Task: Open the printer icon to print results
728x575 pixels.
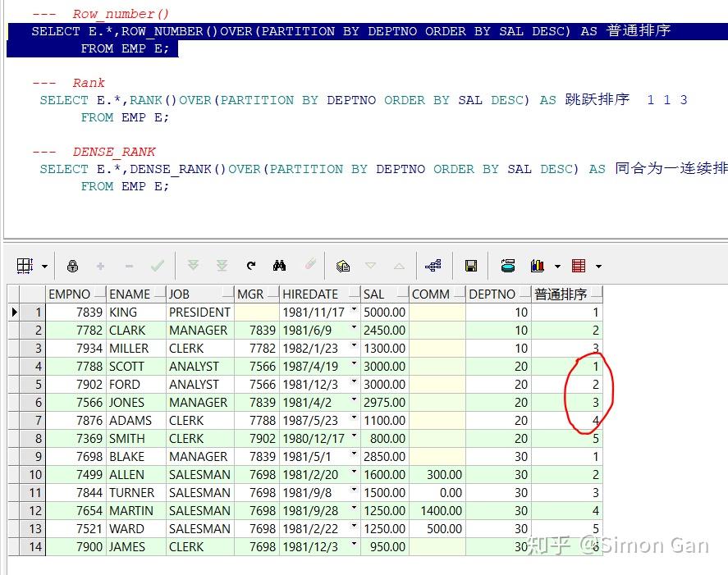Action: tap(509, 265)
